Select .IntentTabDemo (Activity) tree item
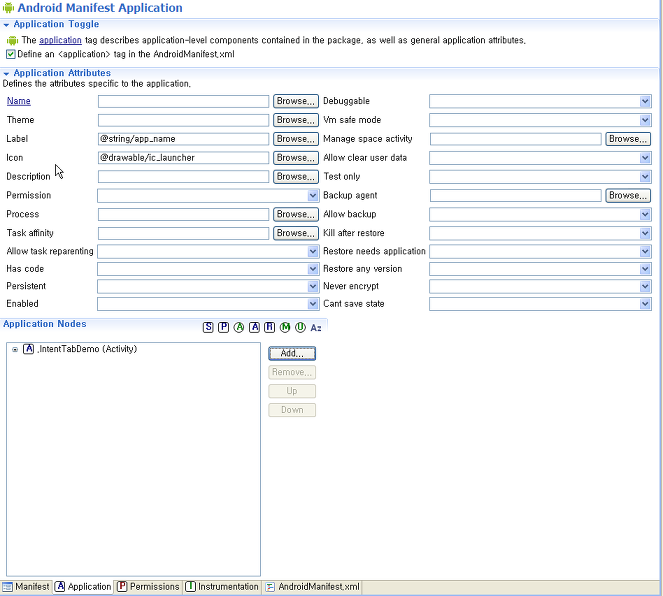 tap(87, 349)
